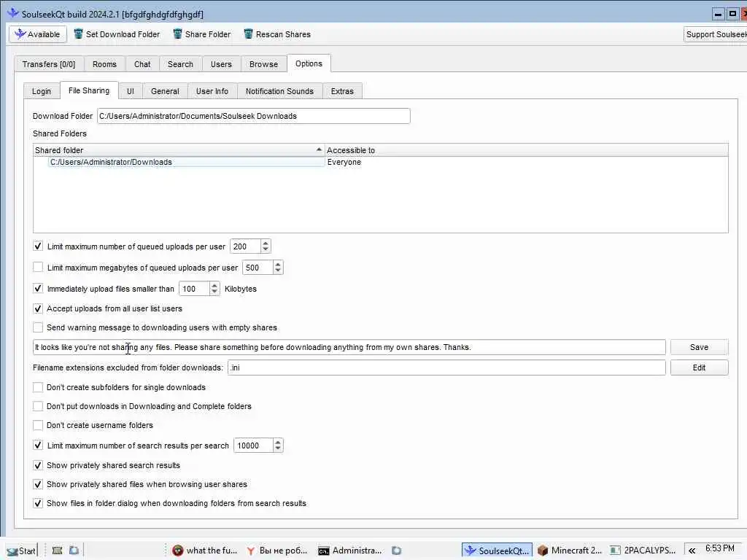747x560 pixels.
Task: Select the C:/Users/Administrator/Downloads shared folder row
Action: 186,163
